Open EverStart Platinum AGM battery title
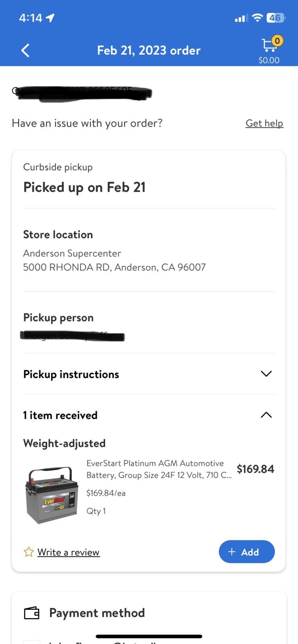This screenshot has width=298, height=644. click(x=159, y=469)
